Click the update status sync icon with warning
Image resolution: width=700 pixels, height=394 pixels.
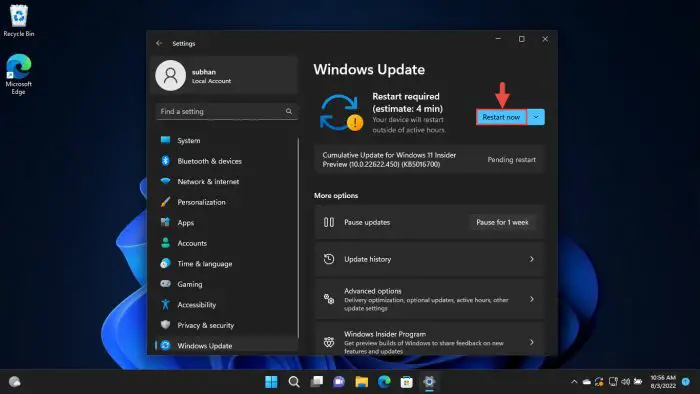[x=341, y=113]
